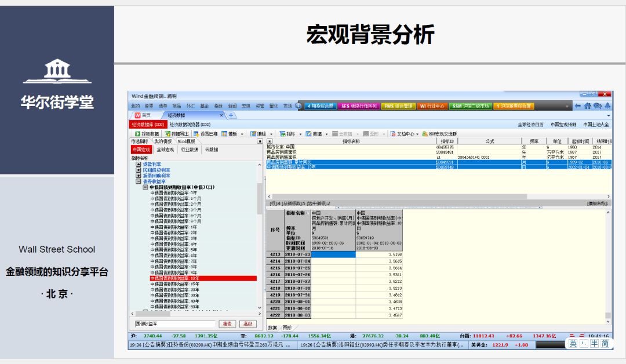Click expand arrow left of 指标名称 header

(270, 141)
